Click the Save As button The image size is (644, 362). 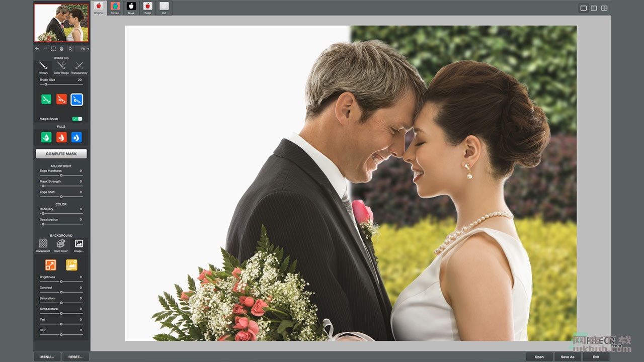[568, 357]
